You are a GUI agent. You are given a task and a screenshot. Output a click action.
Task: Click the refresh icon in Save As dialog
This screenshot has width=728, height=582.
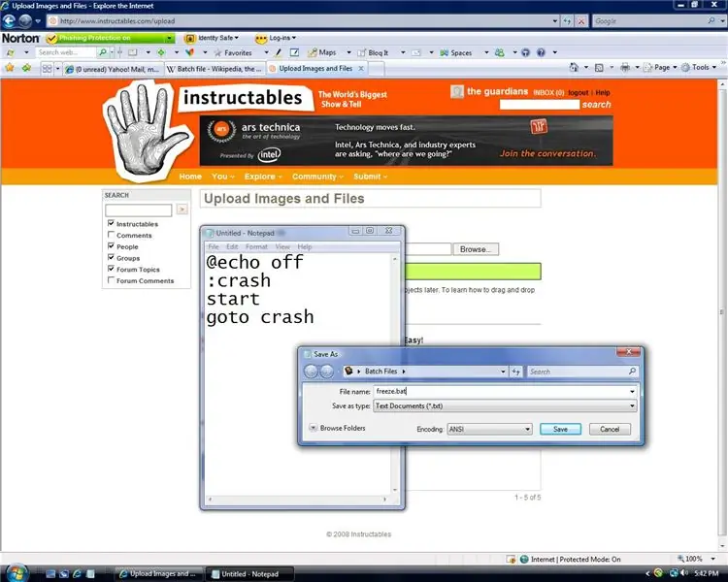(515, 372)
